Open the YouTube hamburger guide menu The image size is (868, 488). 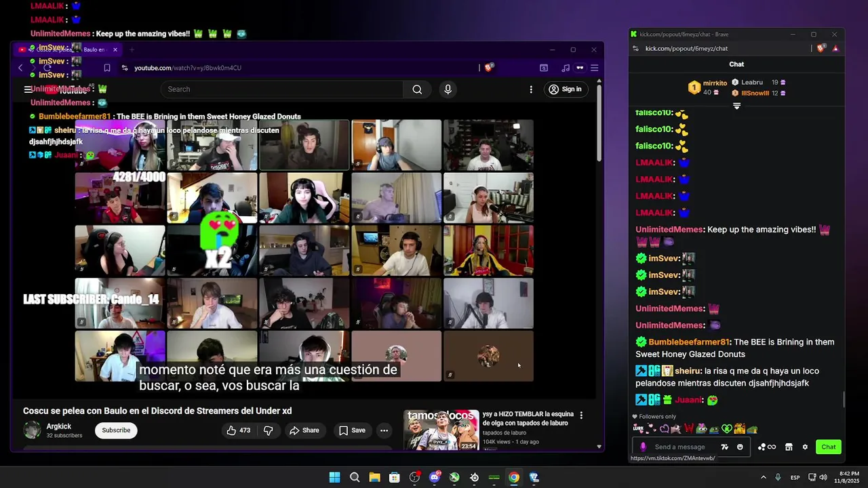[28, 89]
